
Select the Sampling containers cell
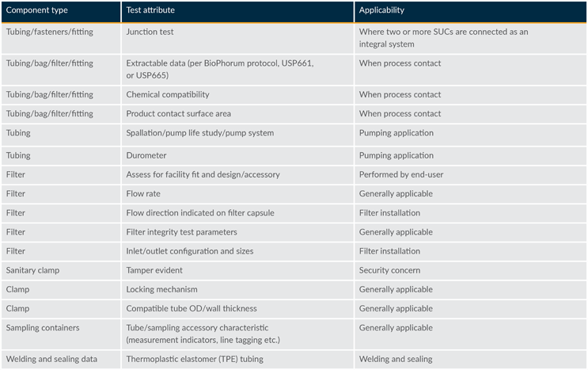pos(43,327)
